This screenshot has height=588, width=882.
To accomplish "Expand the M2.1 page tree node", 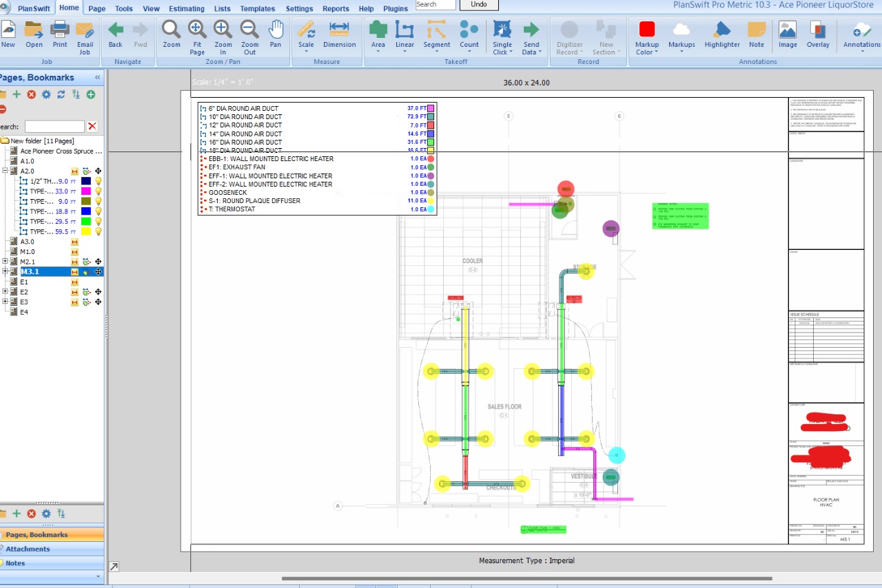I will click(x=6, y=262).
